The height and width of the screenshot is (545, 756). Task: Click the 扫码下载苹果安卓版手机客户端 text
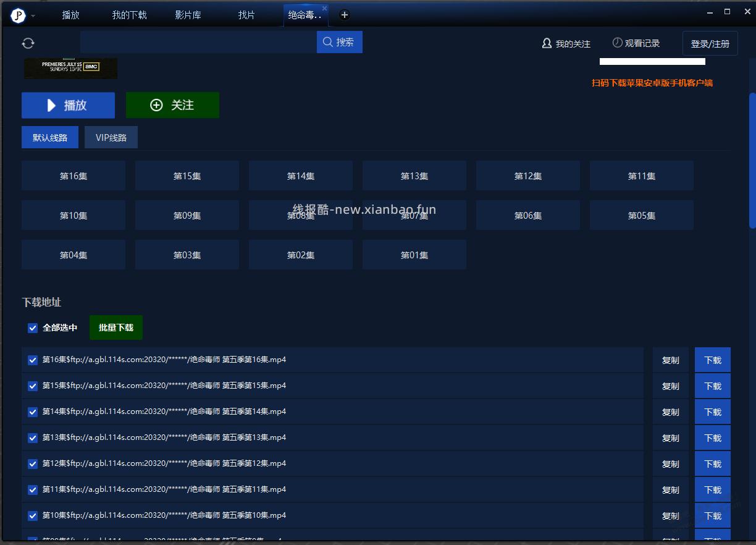pos(652,83)
